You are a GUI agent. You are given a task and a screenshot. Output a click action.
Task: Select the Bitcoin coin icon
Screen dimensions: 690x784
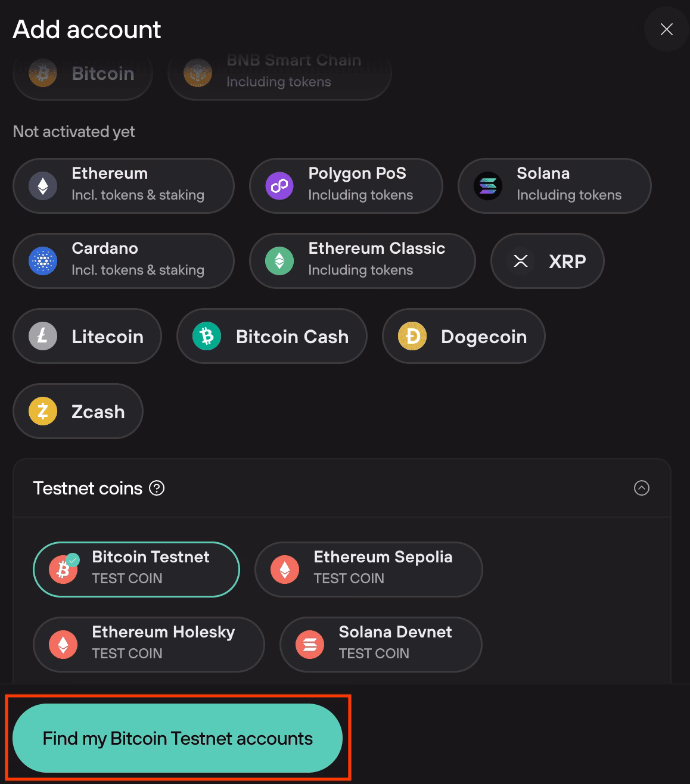(42, 73)
